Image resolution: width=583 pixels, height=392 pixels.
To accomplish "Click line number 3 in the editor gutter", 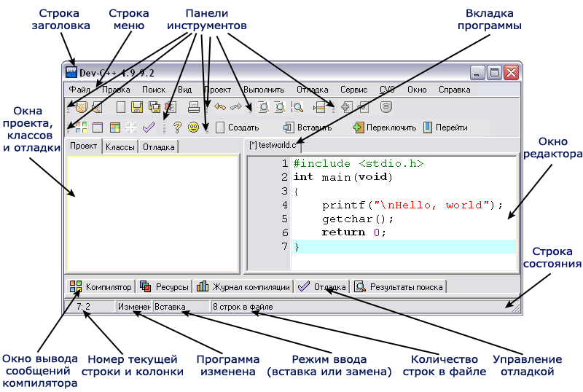I will [x=284, y=191].
